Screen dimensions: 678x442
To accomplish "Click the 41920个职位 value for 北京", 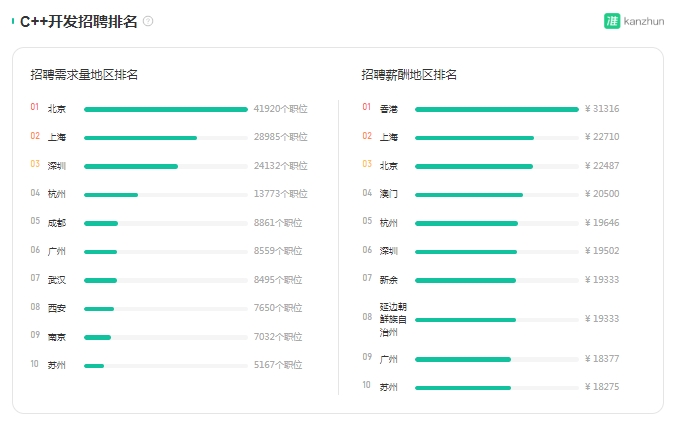I will pos(280,109).
